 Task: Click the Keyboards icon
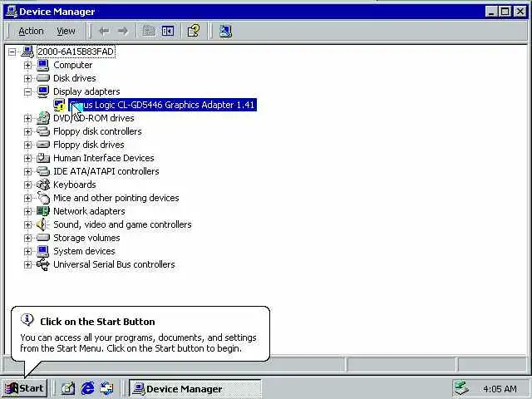tap(43, 185)
